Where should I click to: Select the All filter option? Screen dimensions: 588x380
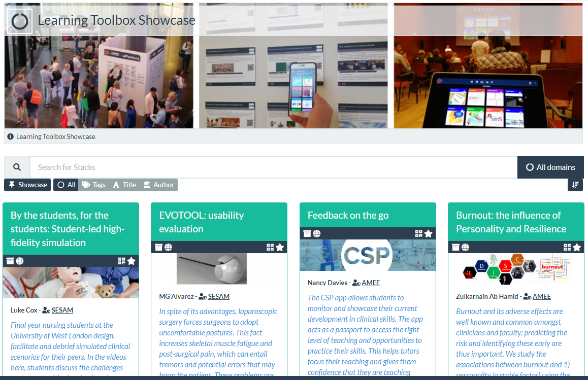pyautogui.click(x=66, y=185)
